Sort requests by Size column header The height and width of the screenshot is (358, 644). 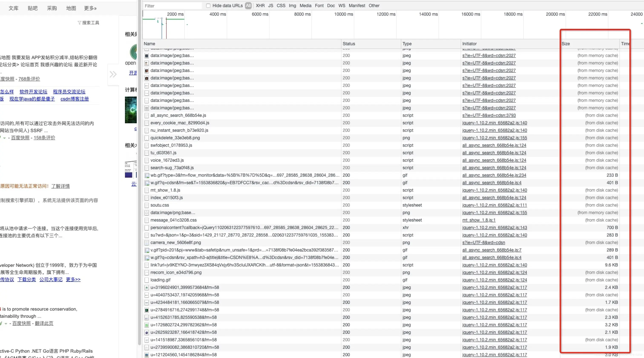(590, 43)
